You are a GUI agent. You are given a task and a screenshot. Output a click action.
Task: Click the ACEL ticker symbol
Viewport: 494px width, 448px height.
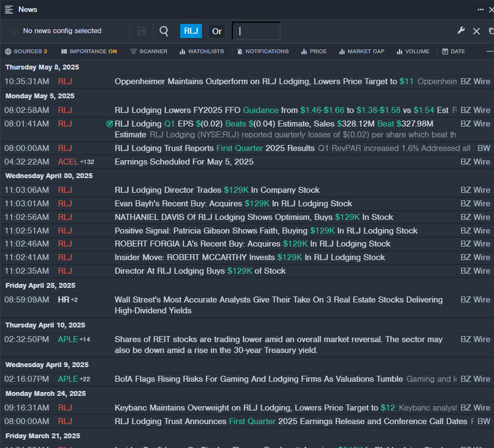coord(68,162)
